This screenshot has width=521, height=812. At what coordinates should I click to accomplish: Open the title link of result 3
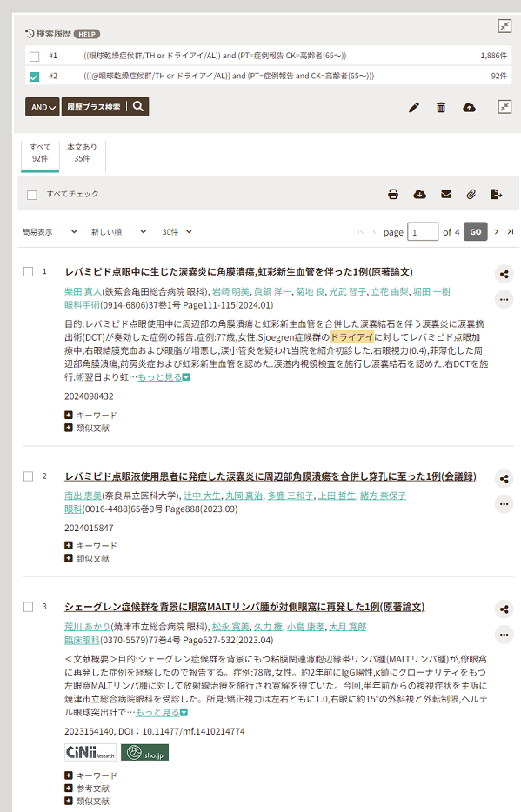coord(244,607)
